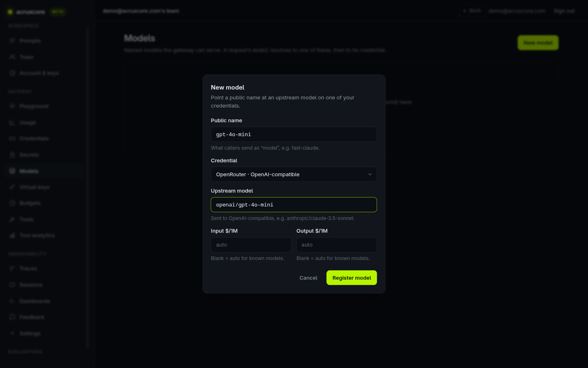
Task: Click the Dashboards icon in sidebar
Action: (12, 301)
